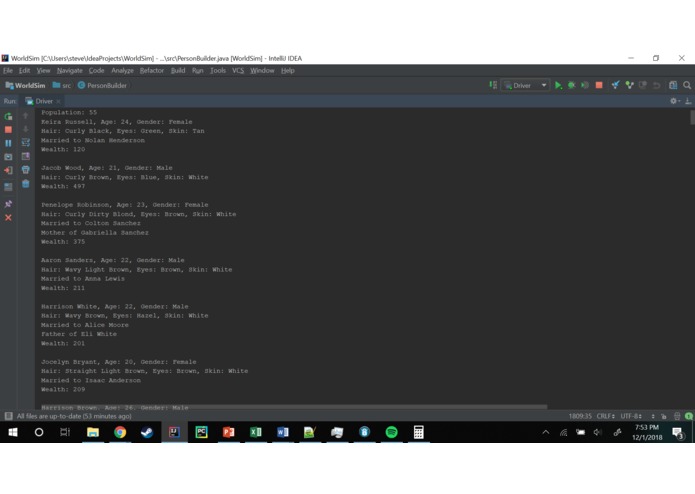695x494 pixels.
Task: Commit changes via VCS toolbar icon
Action: (629, 85)
